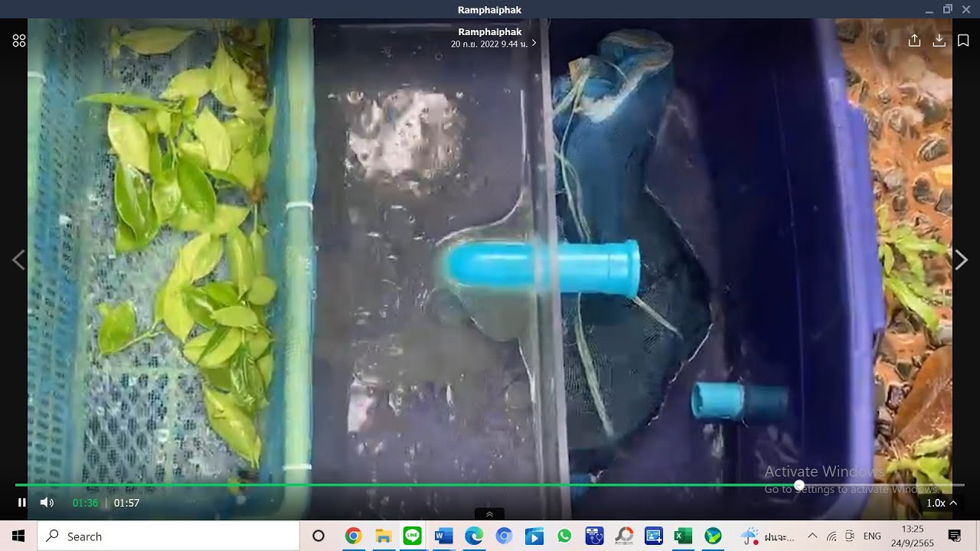Click the date 20 ก.ย. 2022 9.44 น.
This screenshot has width=980, height=551.
pos(489,44)
